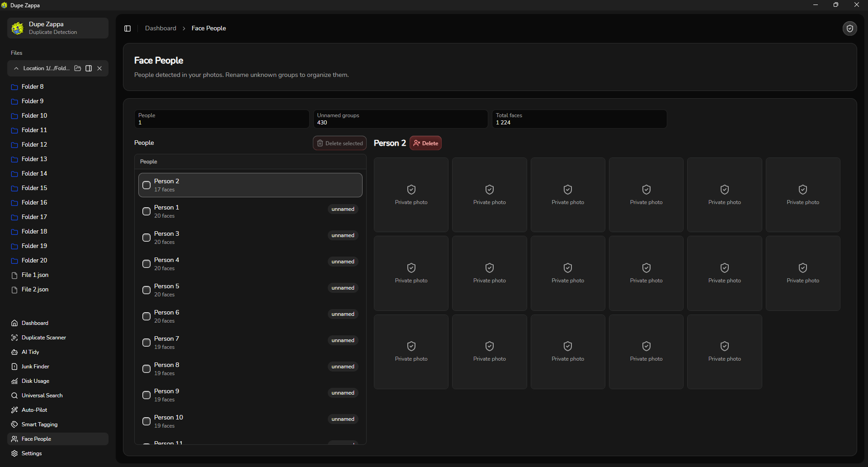Open Folder 12 in file tree
Viewport: 868px width, 467px height.
coord(58,145)
